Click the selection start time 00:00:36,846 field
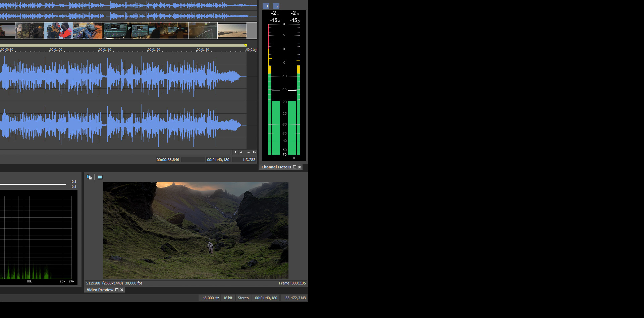 tap(168, 160)
